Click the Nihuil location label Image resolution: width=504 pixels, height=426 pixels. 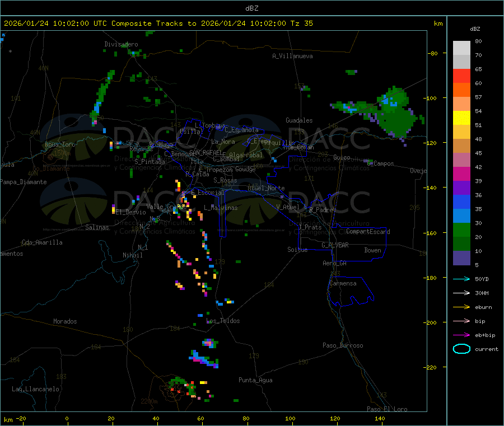(x=132, y=255)
